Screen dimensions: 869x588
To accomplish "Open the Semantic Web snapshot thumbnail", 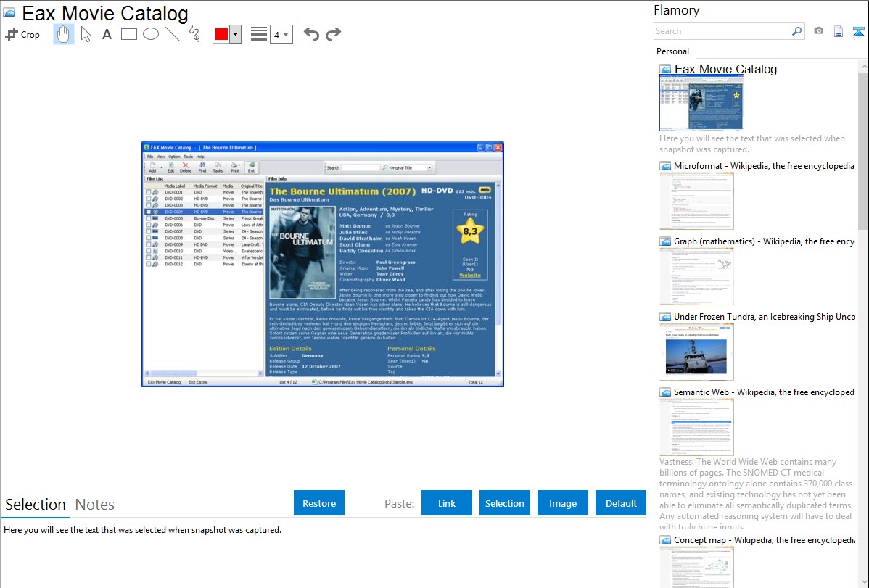I will pos(696,426).
